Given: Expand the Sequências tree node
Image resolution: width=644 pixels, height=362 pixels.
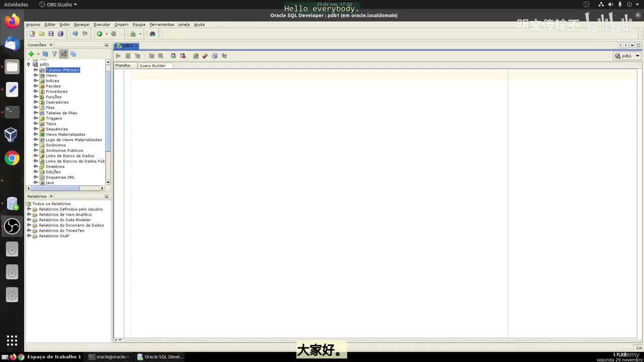Looking at the screenshot, I should 36,129.
